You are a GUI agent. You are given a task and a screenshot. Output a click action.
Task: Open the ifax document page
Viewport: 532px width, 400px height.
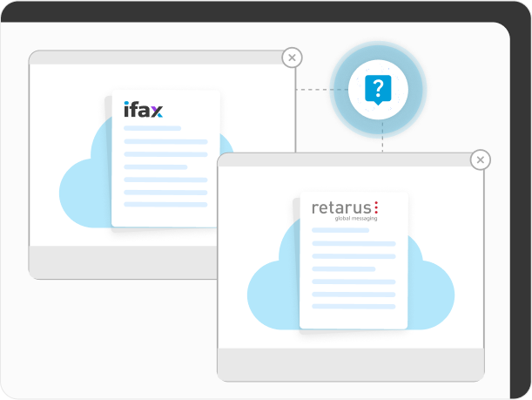pos(165,159)
